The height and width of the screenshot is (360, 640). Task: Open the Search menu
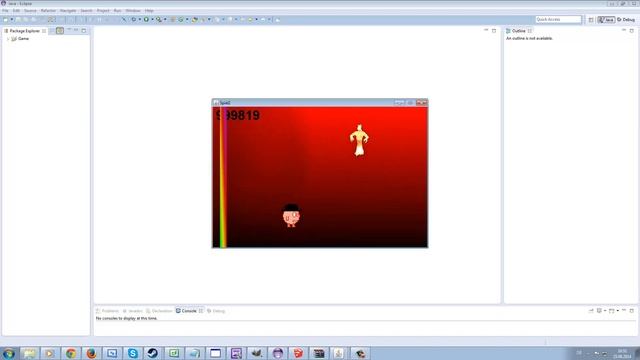[x=86, y=11]
